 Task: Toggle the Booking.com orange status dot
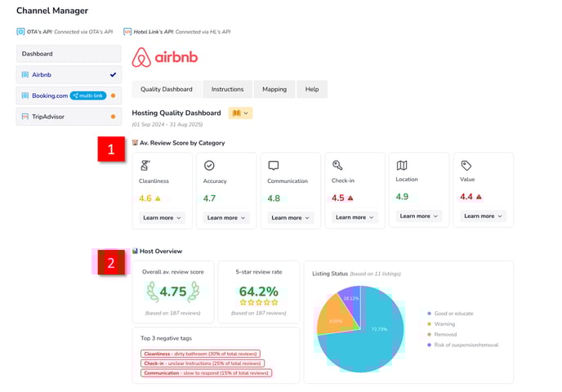113,96
